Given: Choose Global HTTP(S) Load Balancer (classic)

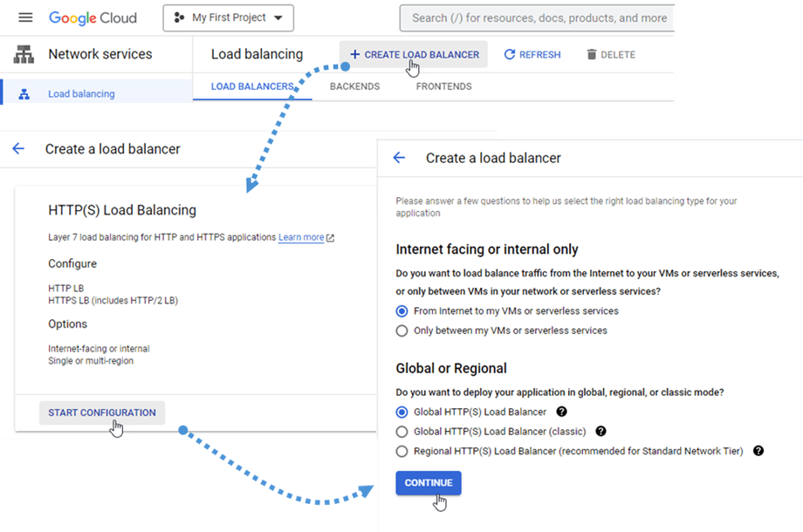Looking at the screenshot, I should 401,432.
